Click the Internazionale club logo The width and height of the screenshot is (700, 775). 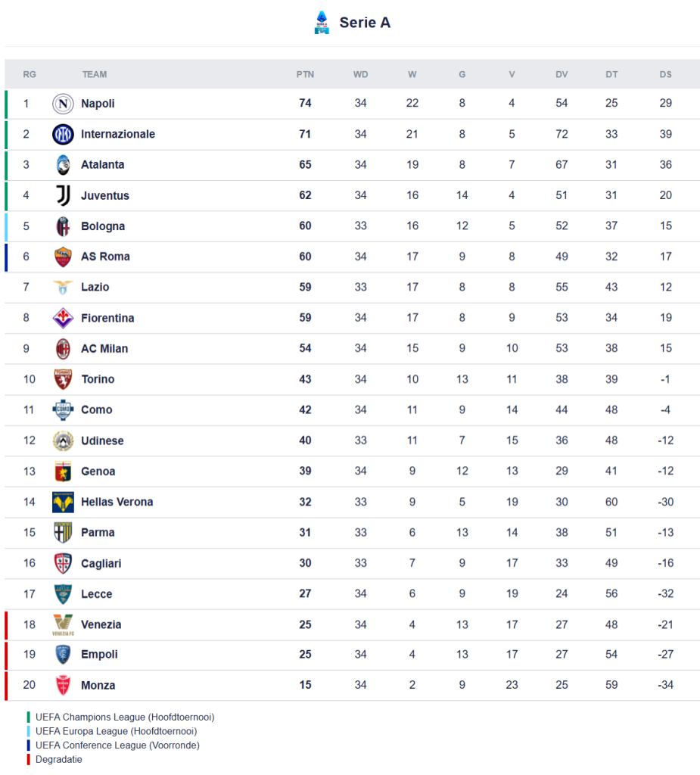point(63,135)
